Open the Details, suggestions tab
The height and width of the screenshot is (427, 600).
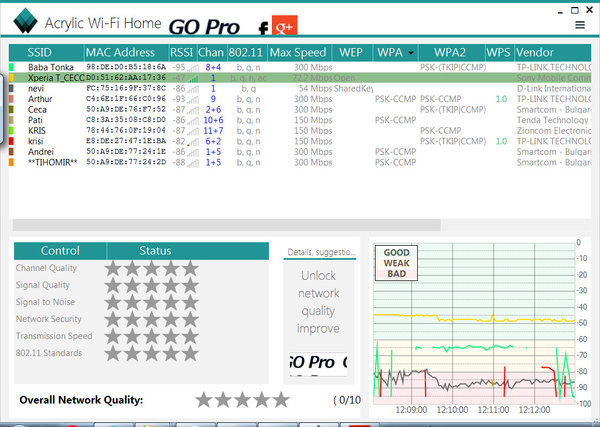point(321,252)
